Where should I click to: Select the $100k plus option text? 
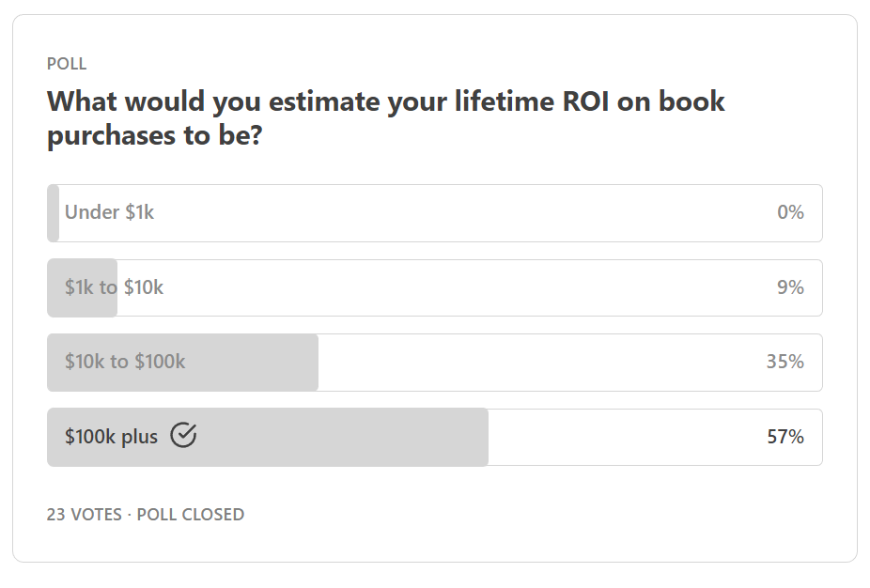[x=111, y=437]
